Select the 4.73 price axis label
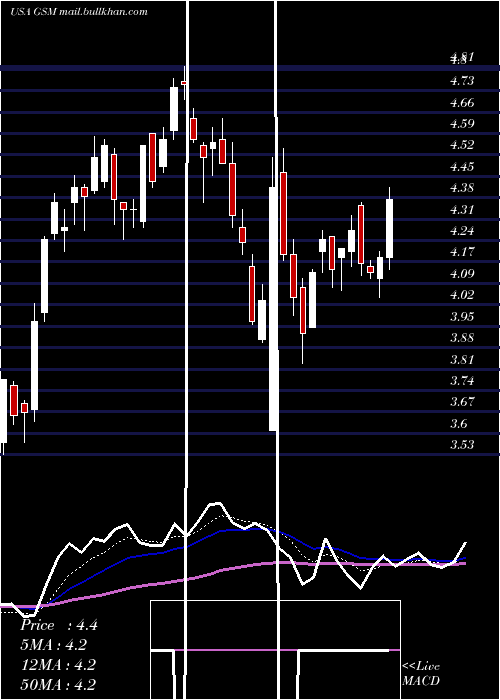500x700 pixels. (462, 81)
